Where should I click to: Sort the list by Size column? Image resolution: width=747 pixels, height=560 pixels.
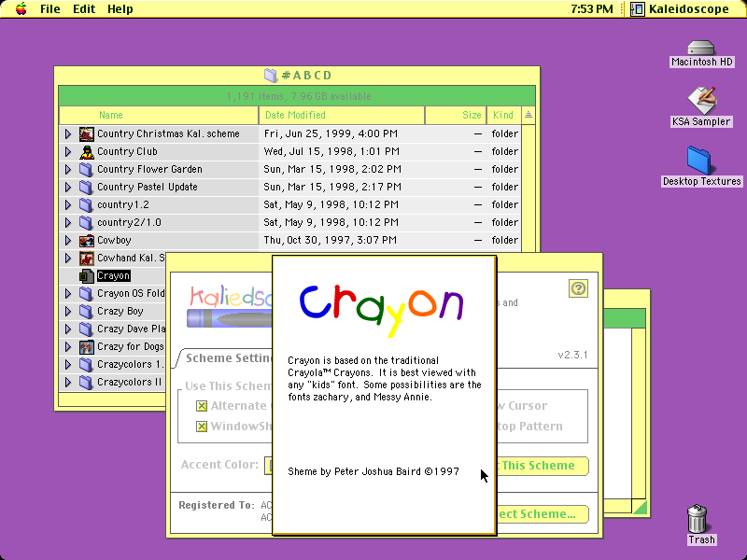[x=456, y=115]
